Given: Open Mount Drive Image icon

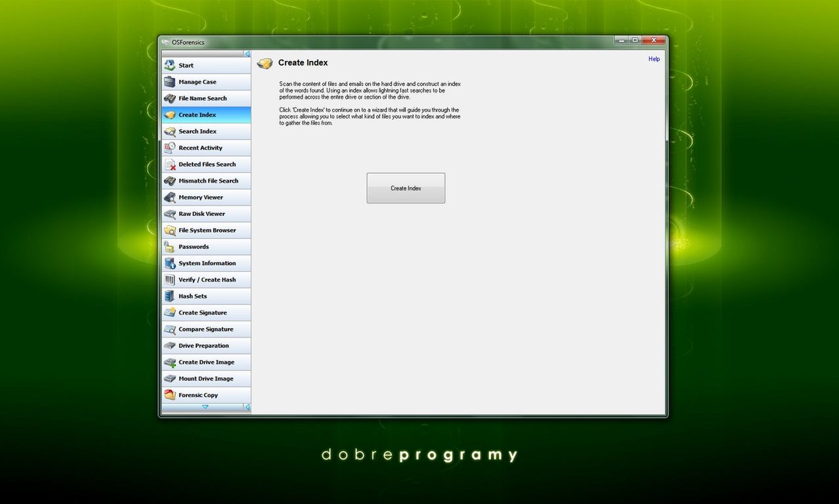Looking at the screenshot, I should pyautogui.click(x=170, y=379).
